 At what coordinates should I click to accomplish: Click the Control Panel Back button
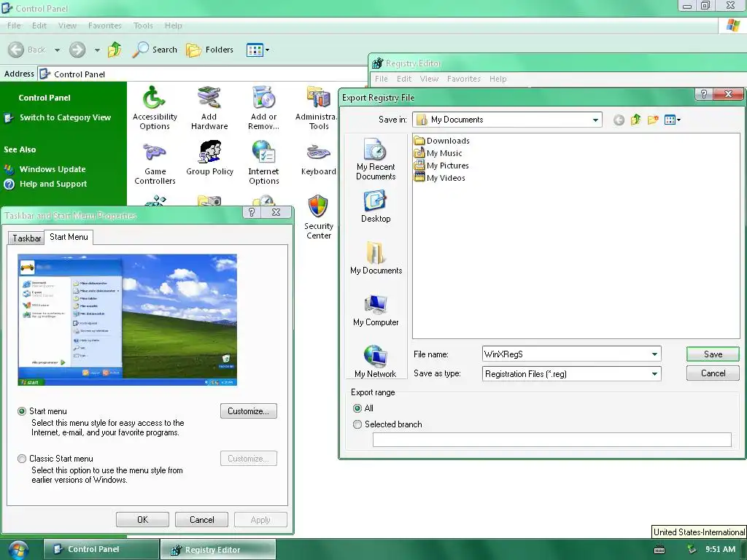27,50
